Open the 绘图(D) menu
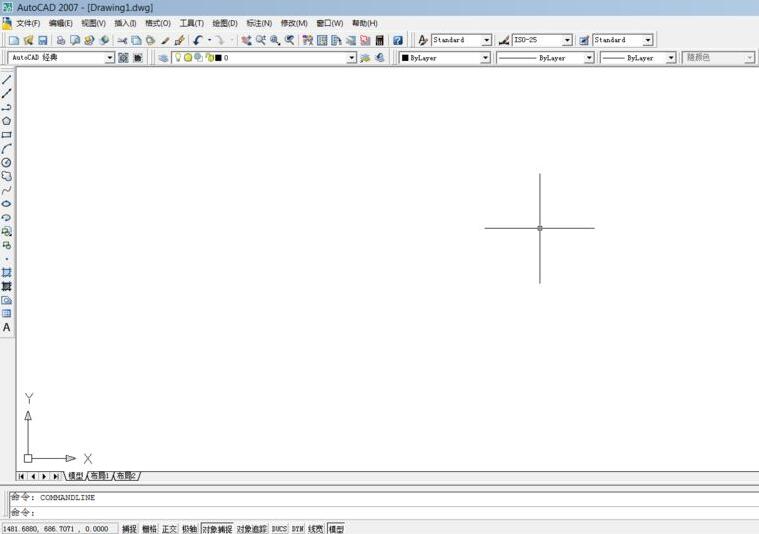 point(225,23)
